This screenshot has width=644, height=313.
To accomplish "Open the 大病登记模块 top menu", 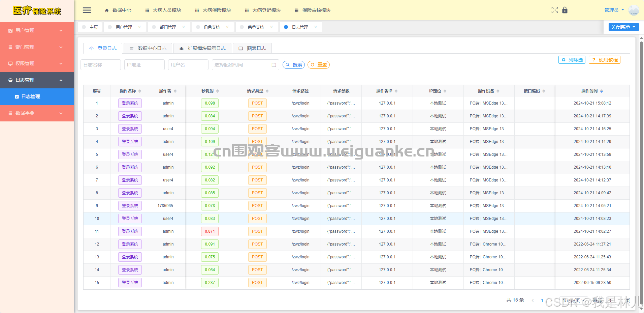I will (x=263, y=10).
